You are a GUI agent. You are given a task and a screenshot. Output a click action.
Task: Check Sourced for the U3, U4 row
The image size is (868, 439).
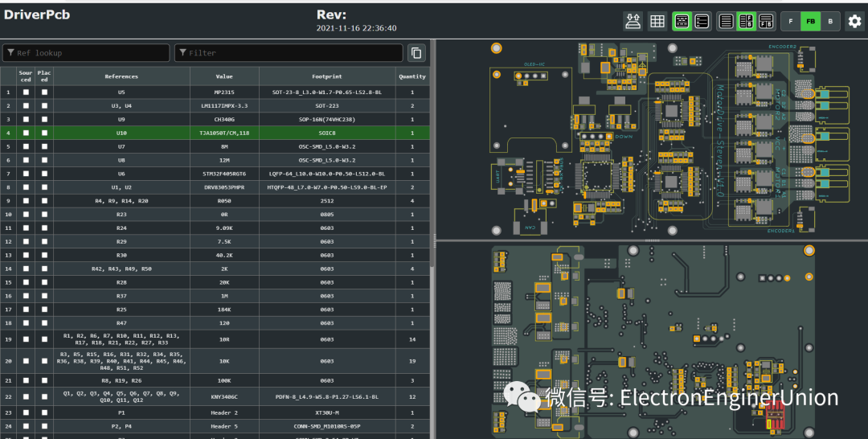(26, 106)
